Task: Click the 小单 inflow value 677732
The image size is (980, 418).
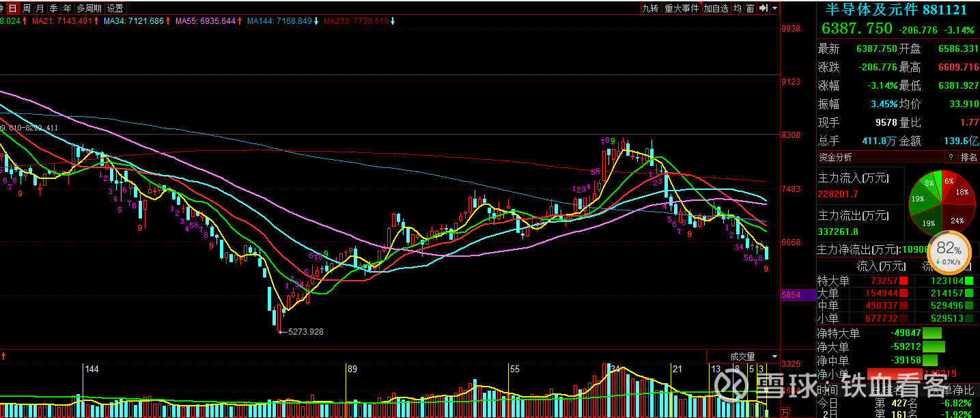Action: click(x=880, y=318)
